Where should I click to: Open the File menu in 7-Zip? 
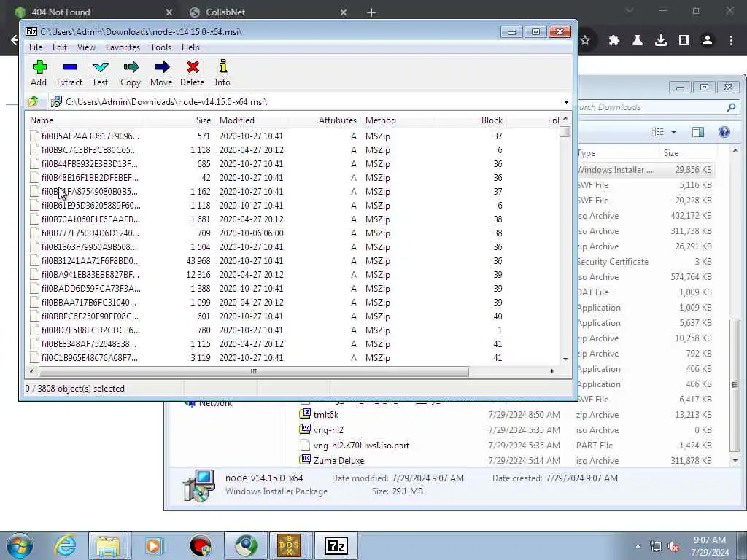pyautogui.click(x=36, y=47)
